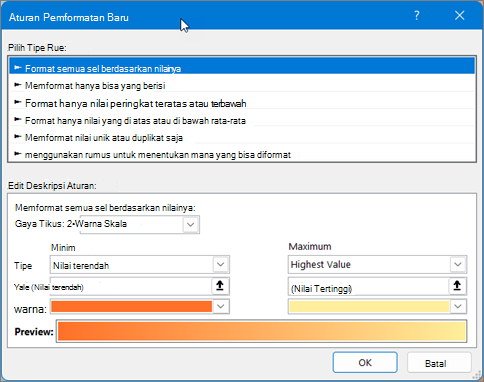This screenshot has width=484, height=382.
Task: Click the resize grip at the dialog corner
Action: click(477, 375)
